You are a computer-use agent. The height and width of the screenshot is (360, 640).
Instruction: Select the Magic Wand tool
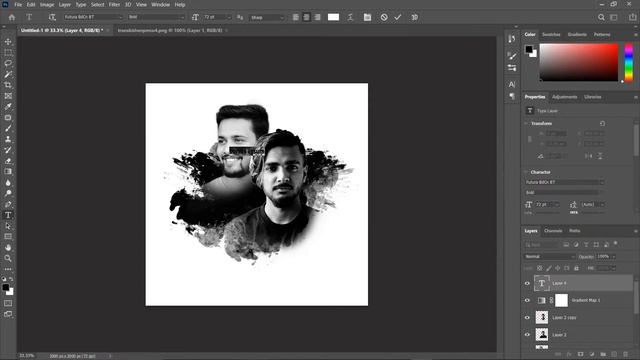coord(8,74)
